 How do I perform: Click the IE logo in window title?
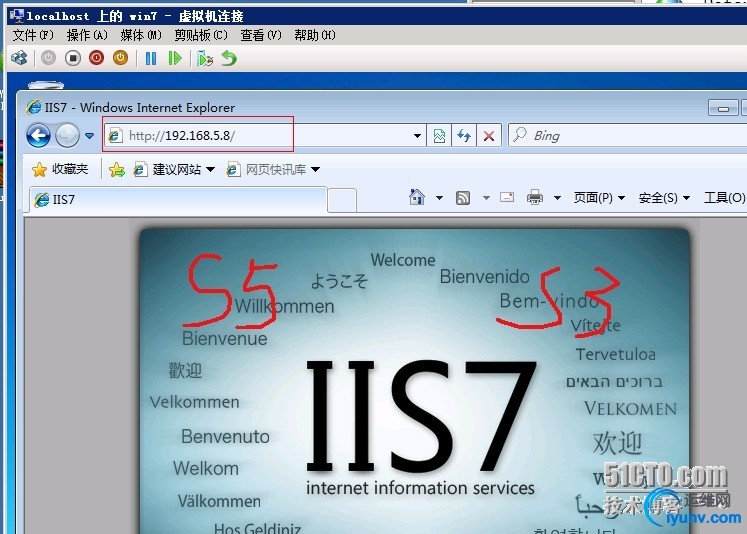[34, 107]
